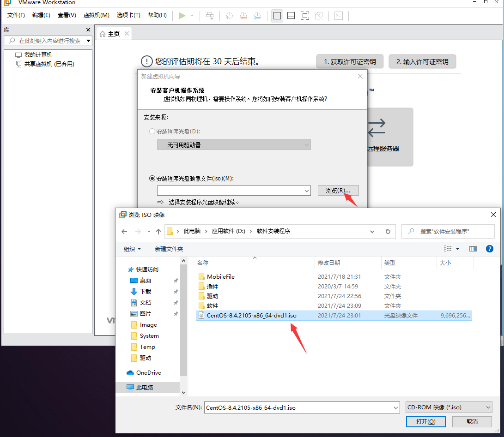
Task: Open the 虚拟机 menu
Action: pos(96,15)
